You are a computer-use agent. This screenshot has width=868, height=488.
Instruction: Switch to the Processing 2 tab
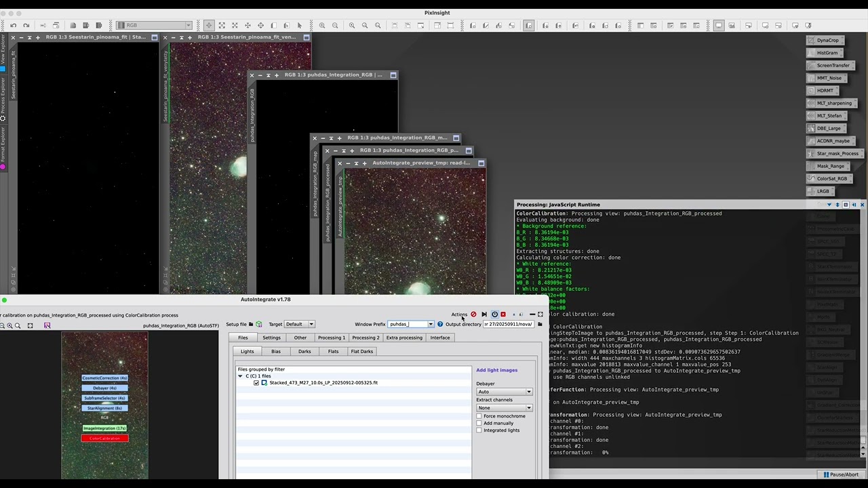(366, 338)
